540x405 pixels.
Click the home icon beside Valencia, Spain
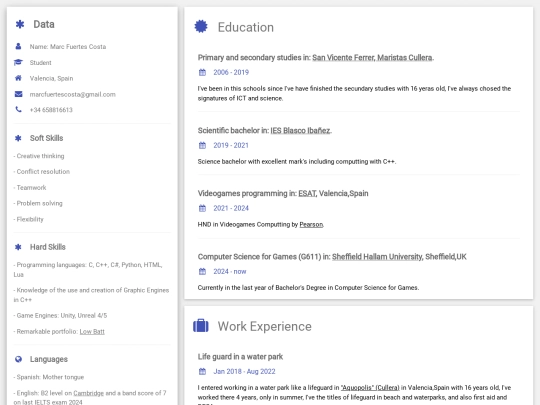18,78
